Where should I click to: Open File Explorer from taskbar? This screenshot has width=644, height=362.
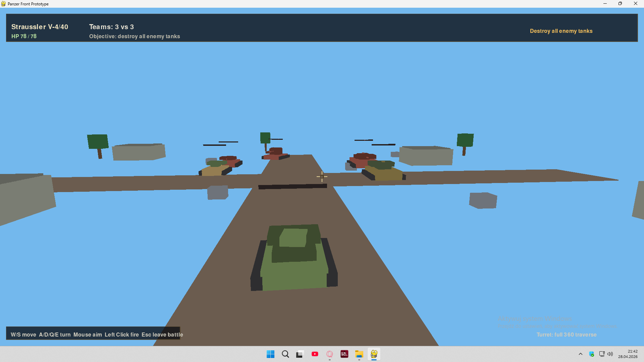(359, 354)
